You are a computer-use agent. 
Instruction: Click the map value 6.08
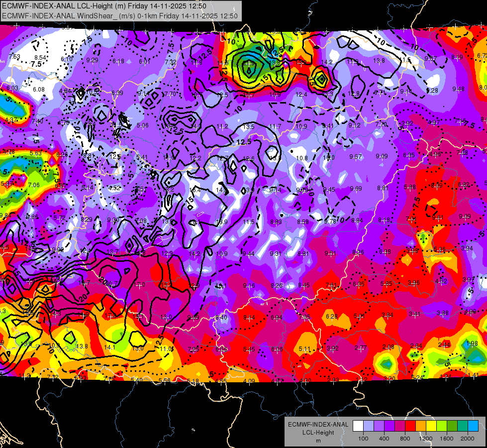(x=39, y=90)
